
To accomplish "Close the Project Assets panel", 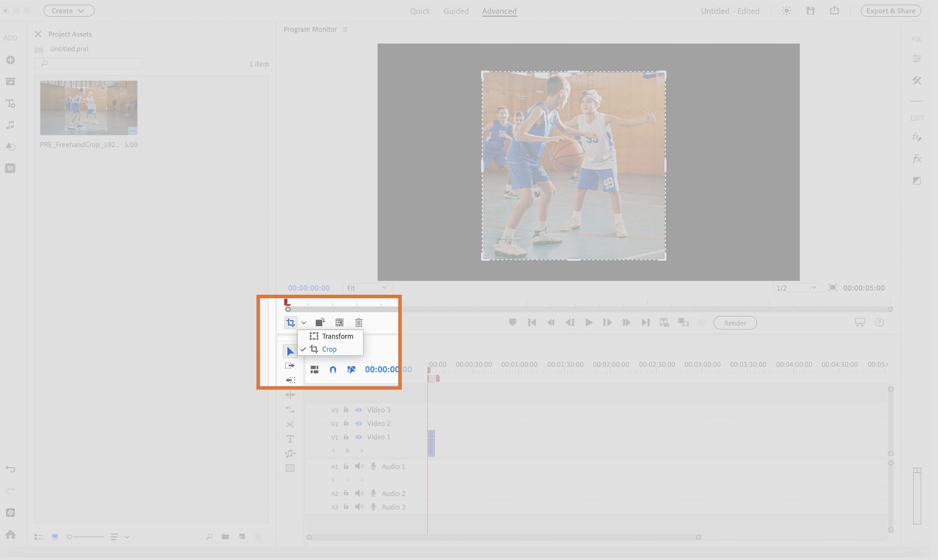I will (38, 34).
